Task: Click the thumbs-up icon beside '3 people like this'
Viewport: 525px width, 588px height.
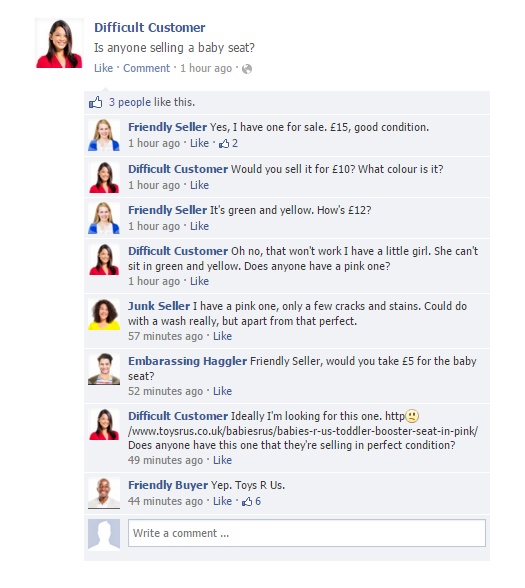Action: [96, 102]
